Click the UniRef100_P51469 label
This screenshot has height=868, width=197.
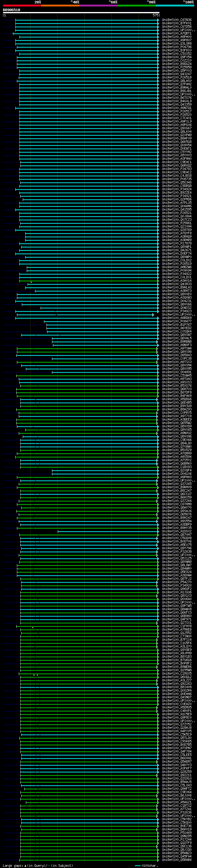[176, 833]
